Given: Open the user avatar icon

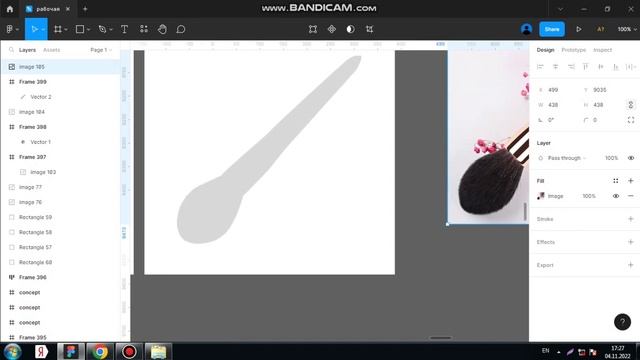Looking at the screenshot, I should (527, 29).
